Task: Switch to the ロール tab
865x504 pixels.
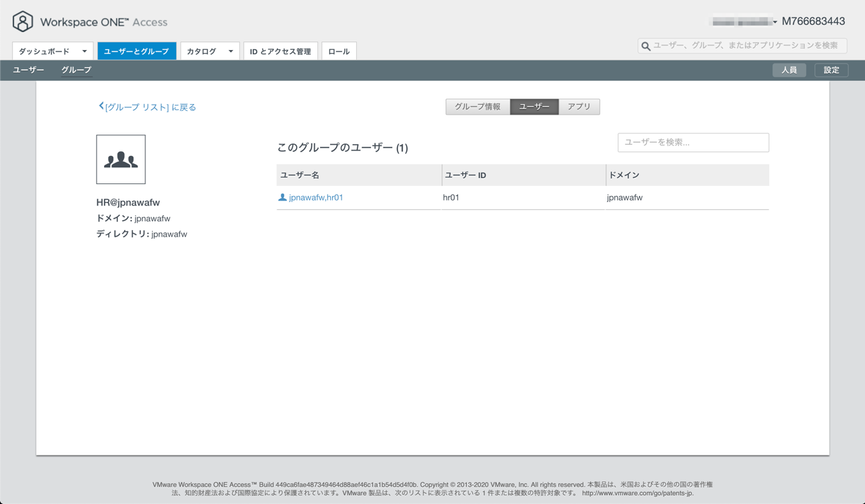Action: click(x=339, y=51)
